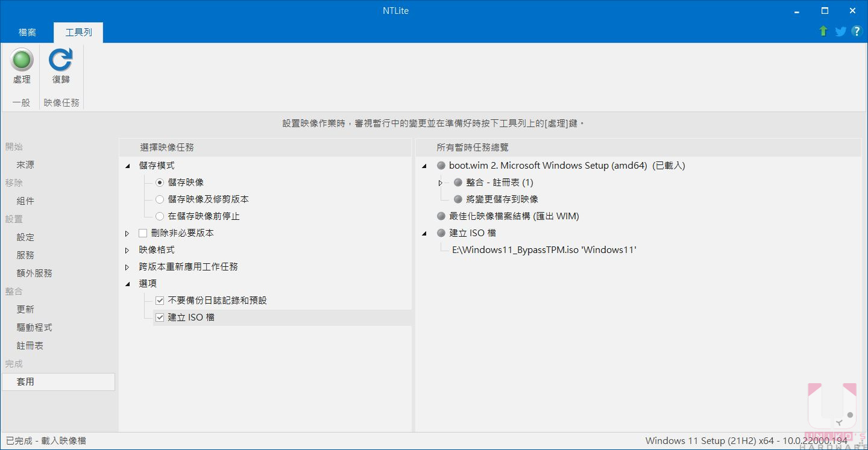Image resolution: width=868 pixels, height=450 pixels.
Task: Switch to the 工具列 tab
Action: click(78, 32)
